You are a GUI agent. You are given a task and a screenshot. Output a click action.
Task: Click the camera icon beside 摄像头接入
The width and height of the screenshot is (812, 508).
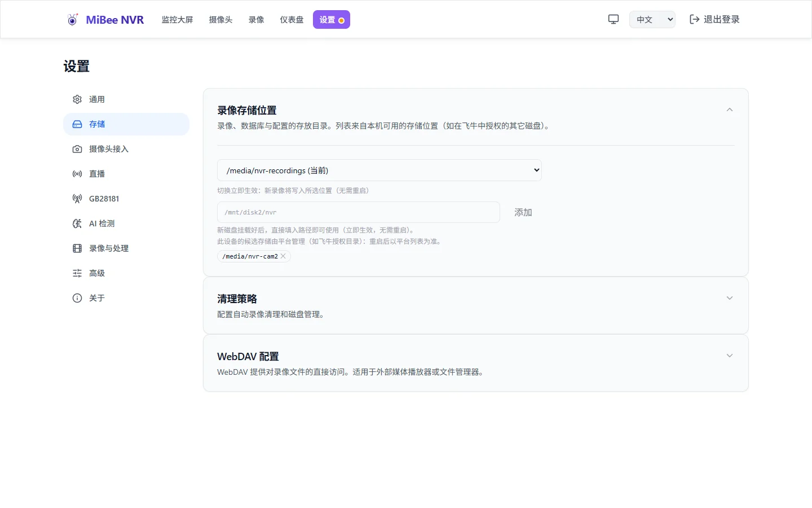[x=77, y=149]
